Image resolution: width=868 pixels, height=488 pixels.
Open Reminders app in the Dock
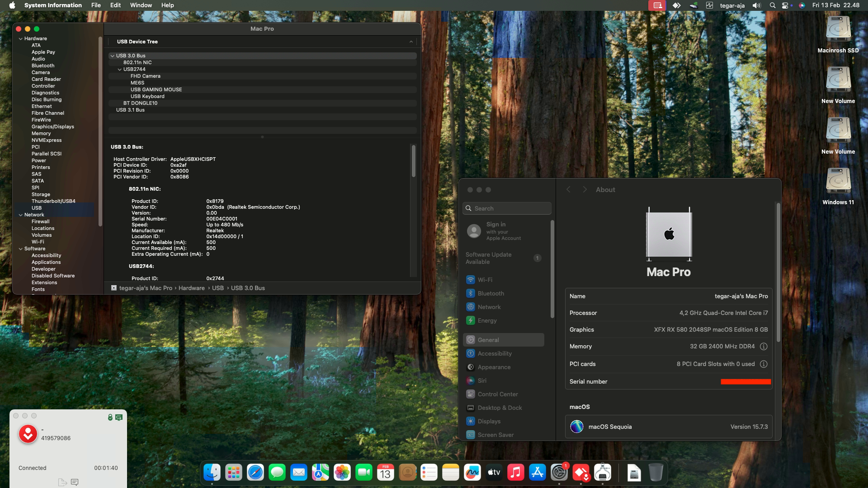coord(429,473)
